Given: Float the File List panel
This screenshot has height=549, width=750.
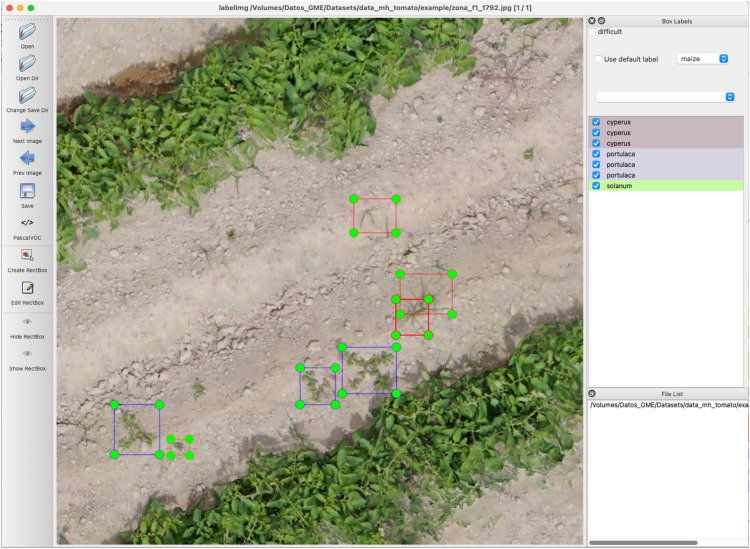Looking at the screenshot, I should (592, 394).
